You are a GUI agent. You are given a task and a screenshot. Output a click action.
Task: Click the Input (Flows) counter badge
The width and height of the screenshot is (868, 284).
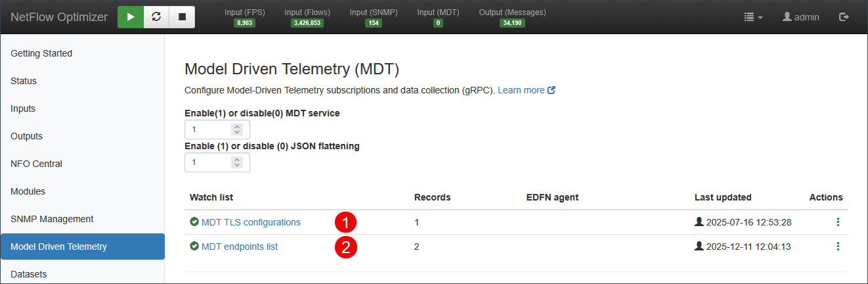tap(307, 22)
